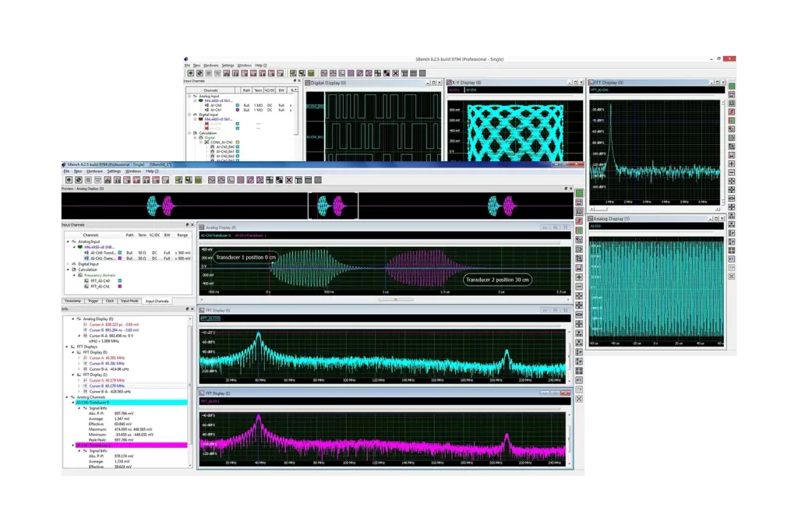The height and width of the screenshot is (532, 798).
Task: Collapse Calculation node in front channel tree
Action: pos(69,270)
